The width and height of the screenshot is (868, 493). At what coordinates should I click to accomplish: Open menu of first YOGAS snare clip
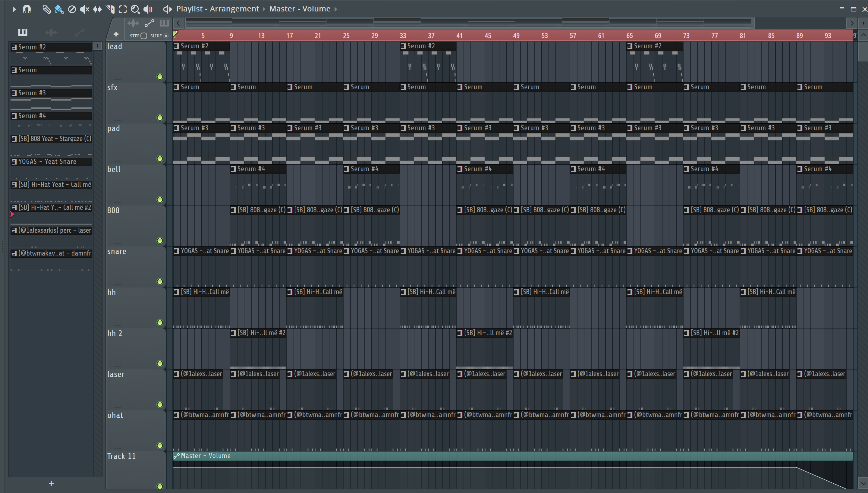pos(176,251)
